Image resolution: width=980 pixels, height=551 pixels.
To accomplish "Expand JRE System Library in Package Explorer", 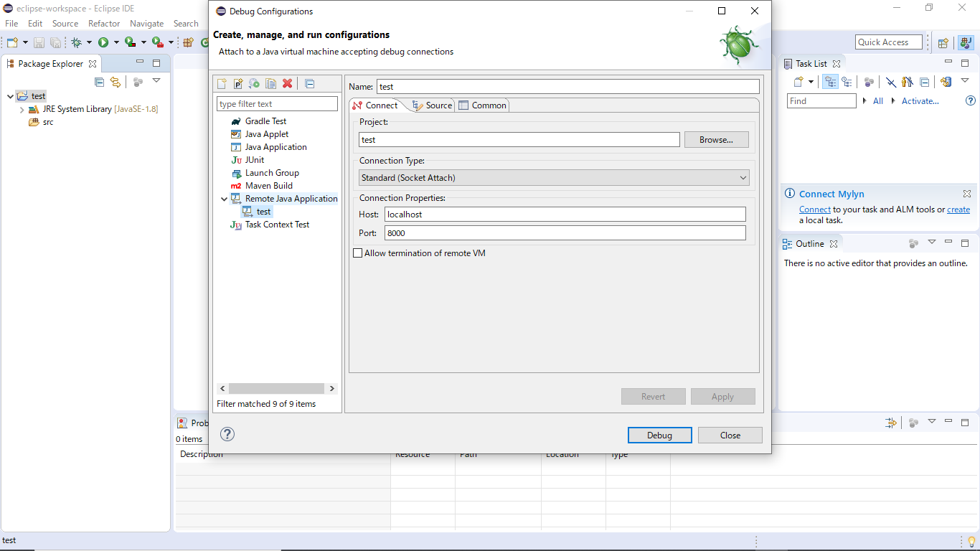I will tap(22, 110).
